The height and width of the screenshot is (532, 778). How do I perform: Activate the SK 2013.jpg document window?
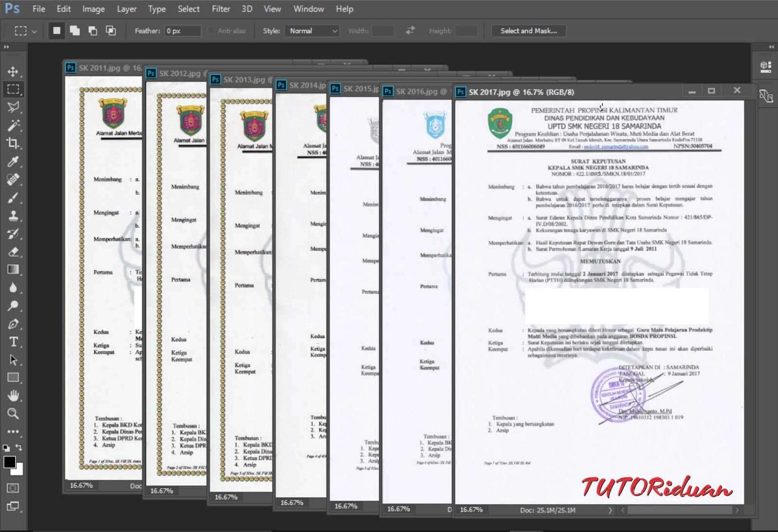[241, 80]
